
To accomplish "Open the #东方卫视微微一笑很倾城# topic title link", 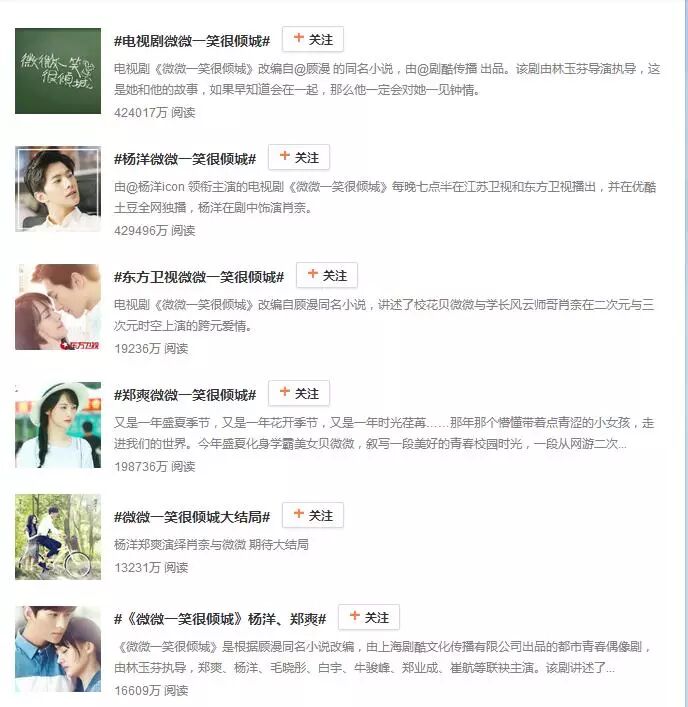I will 199,277.
